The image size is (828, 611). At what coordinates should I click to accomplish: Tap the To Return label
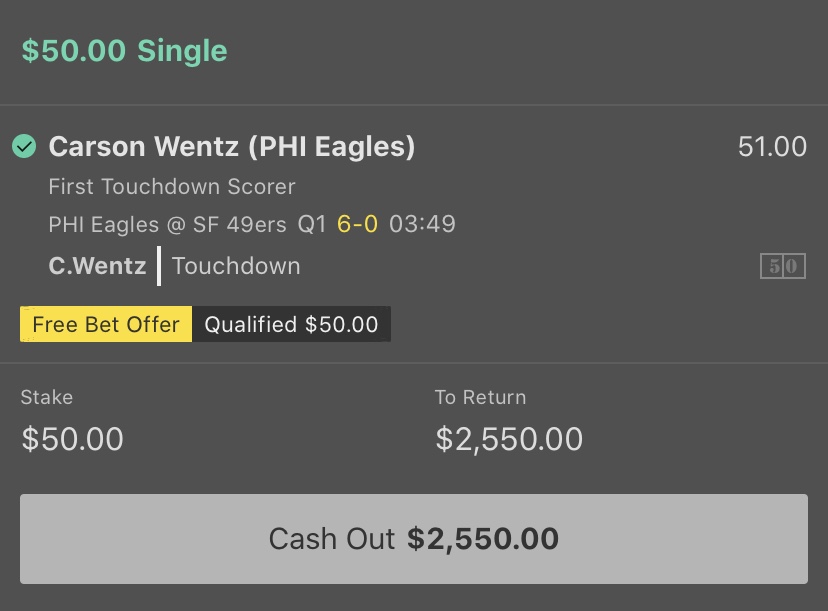481,397
